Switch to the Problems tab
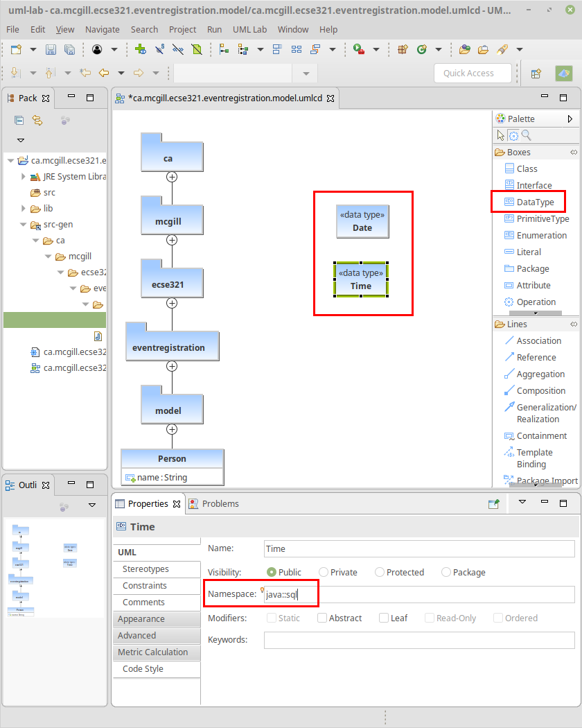Screen dimensions: 582x728 tap(214, 504)
